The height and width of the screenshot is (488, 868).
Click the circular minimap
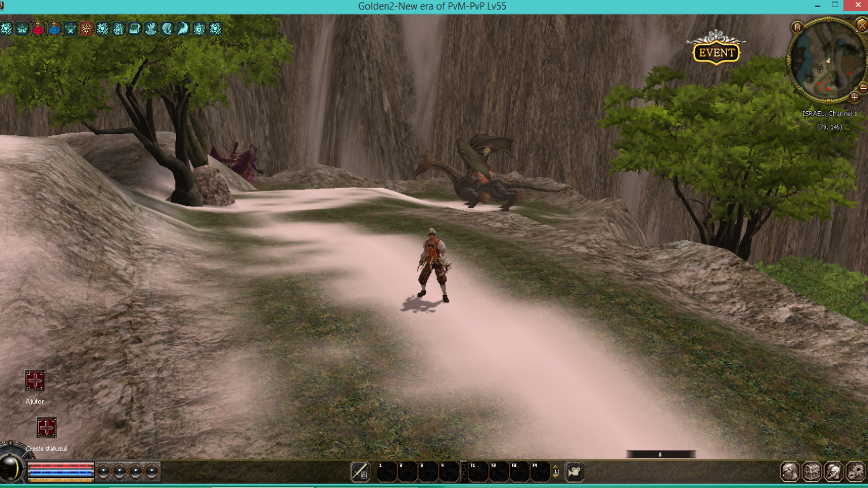tap(827, 62)
